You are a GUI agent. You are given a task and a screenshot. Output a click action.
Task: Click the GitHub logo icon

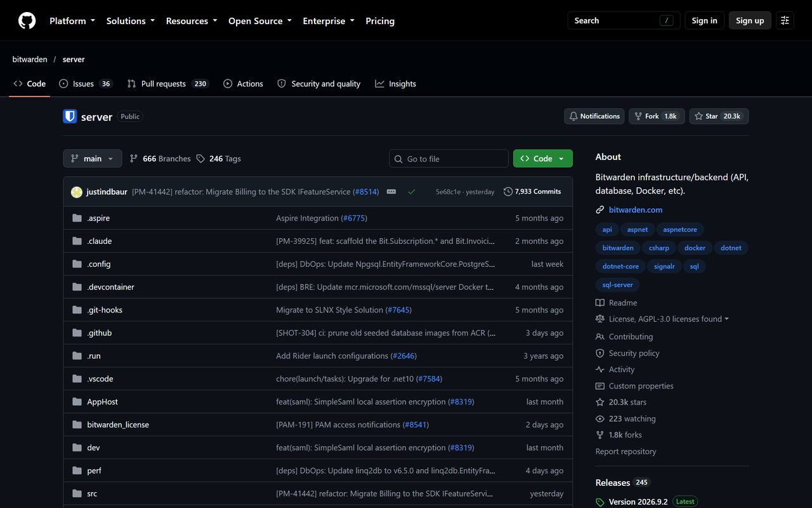(27, 21)
